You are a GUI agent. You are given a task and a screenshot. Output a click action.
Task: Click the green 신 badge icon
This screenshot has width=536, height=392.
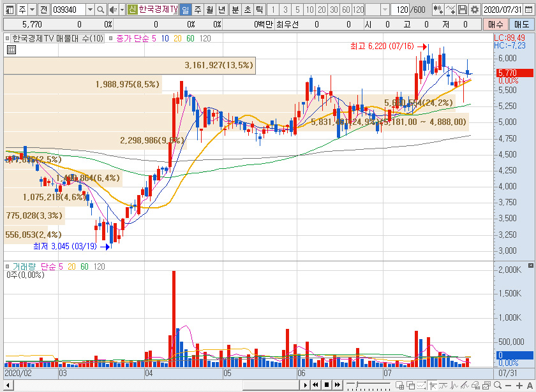[132, 10]
